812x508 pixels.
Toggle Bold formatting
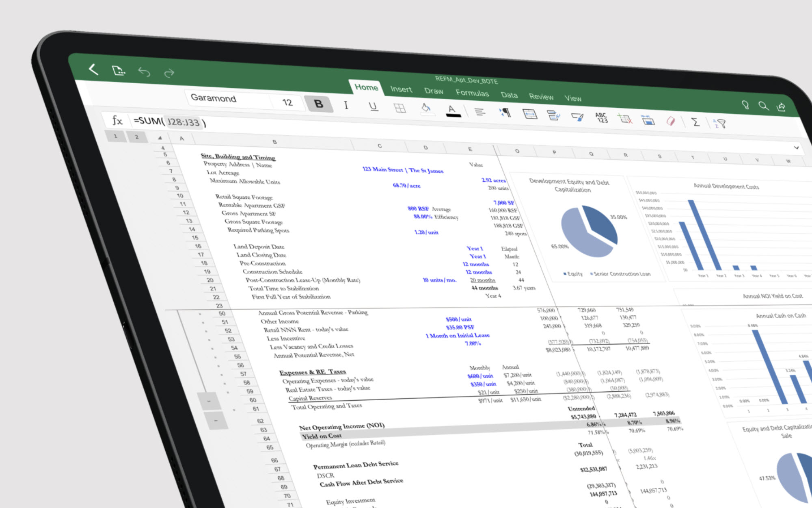point(319,104)
